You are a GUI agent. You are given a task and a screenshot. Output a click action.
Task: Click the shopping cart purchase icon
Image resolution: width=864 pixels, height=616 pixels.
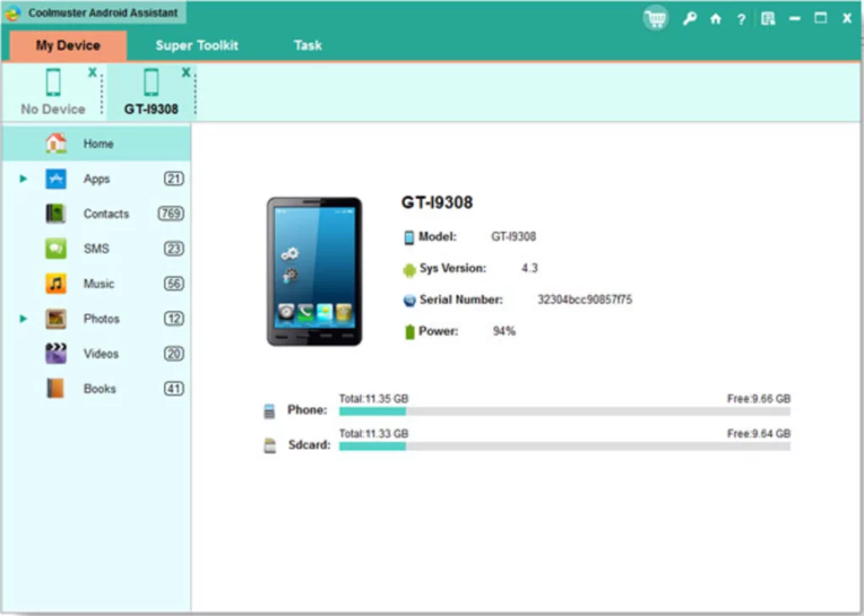point(655,18)
